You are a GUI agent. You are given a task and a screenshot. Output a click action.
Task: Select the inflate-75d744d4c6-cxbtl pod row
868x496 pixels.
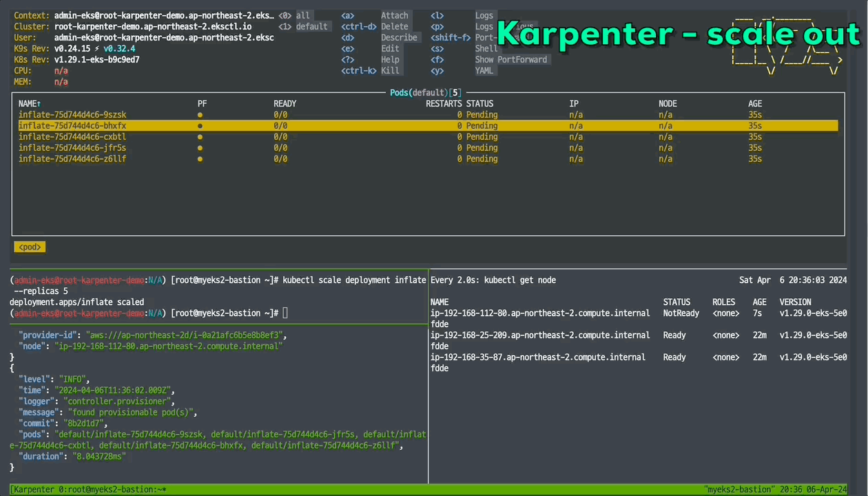click(x=428, y=136)
